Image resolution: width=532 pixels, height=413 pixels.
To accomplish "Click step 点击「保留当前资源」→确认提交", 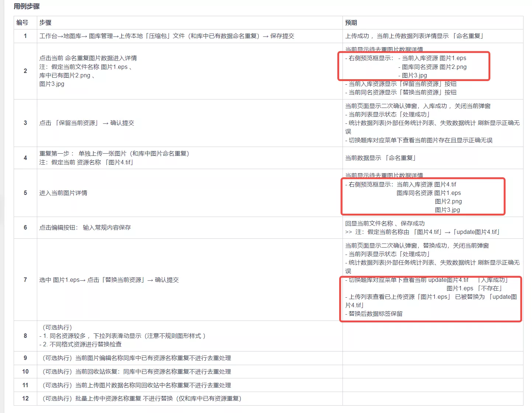I will click(x=87, y=123).
